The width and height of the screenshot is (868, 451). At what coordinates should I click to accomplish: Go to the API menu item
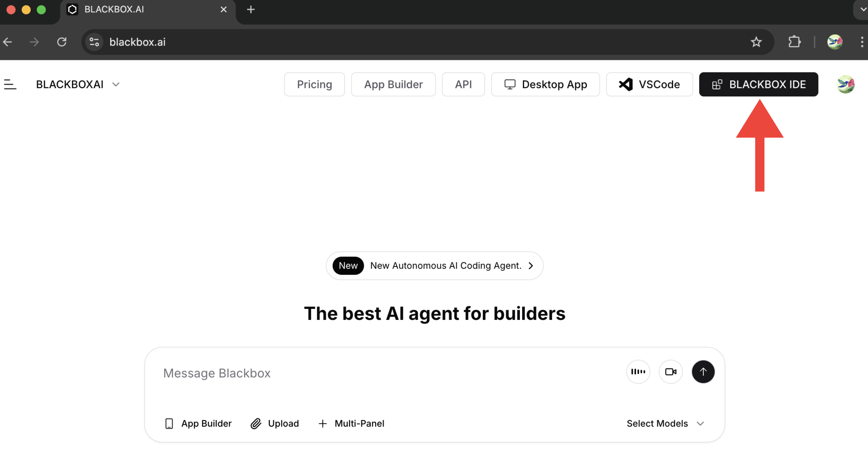click(463, 84)
